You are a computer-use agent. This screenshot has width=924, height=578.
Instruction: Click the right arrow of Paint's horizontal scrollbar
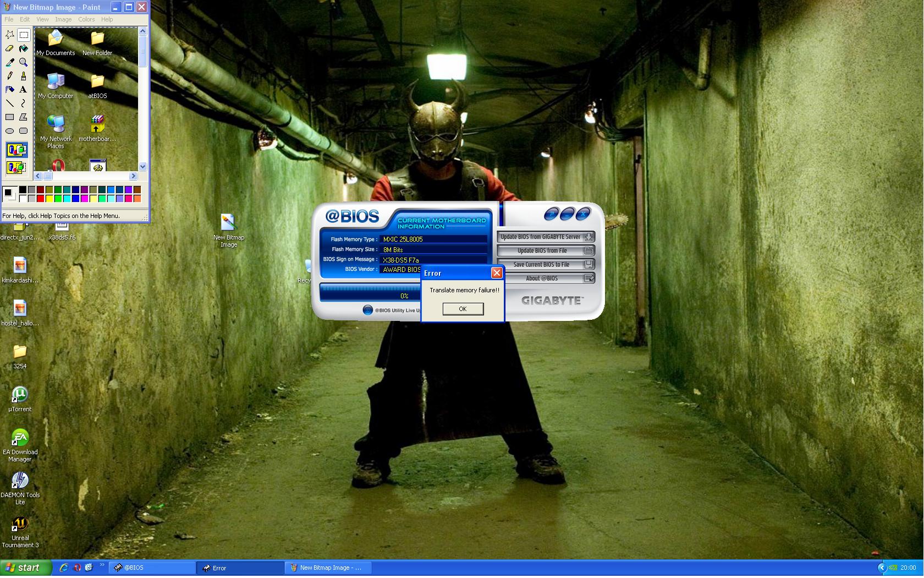(x=133, y=176)
